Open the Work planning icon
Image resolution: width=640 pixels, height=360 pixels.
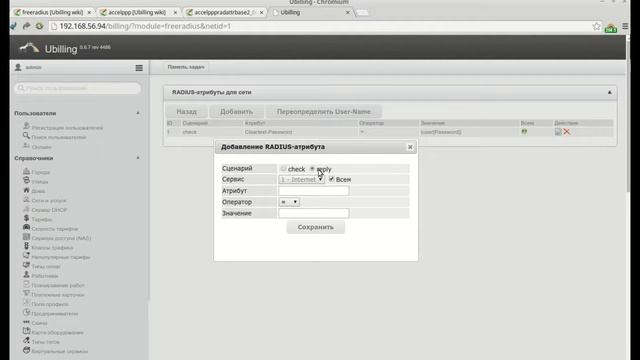click(27, 284)
